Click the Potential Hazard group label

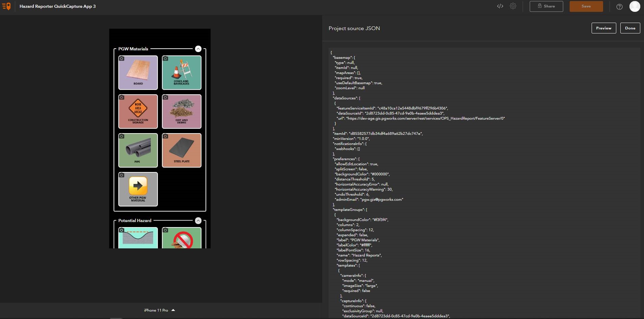pos(135,221)
